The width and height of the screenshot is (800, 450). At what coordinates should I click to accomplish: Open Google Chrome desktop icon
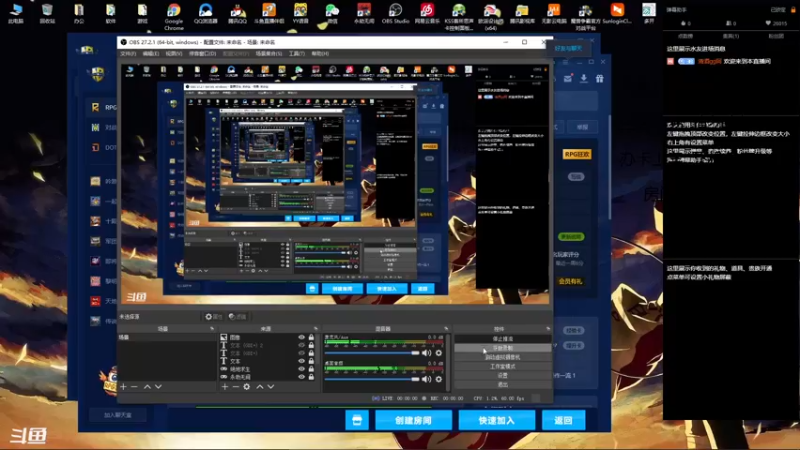173,16
